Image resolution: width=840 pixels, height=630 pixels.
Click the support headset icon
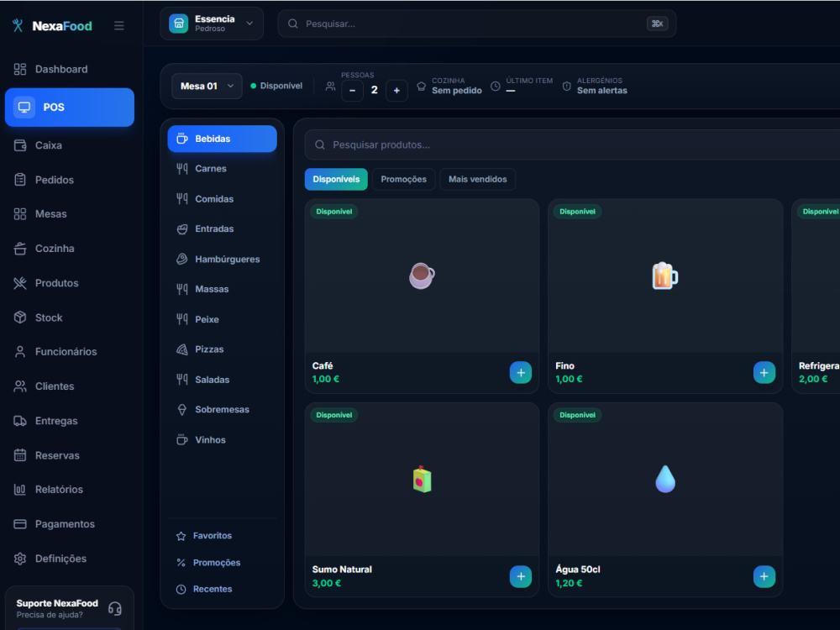tap(114, 608)
